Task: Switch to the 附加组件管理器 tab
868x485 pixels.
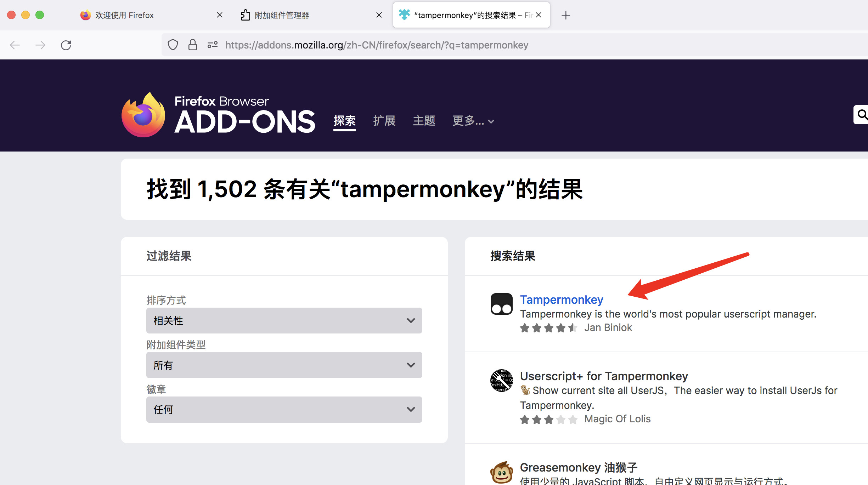Action: coord(282,15)
